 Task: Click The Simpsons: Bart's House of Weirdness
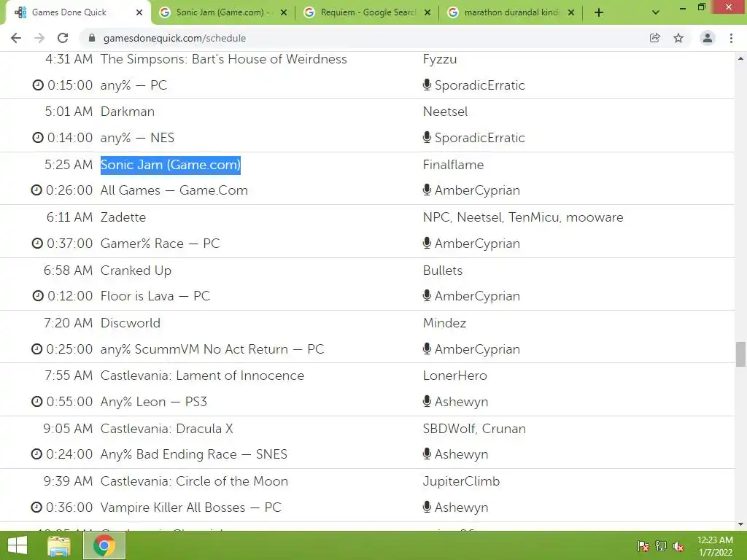pos(223,59)
